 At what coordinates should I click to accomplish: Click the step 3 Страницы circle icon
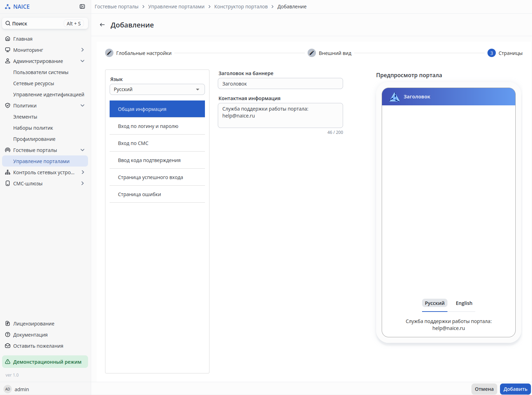click(x=491, y=53)
